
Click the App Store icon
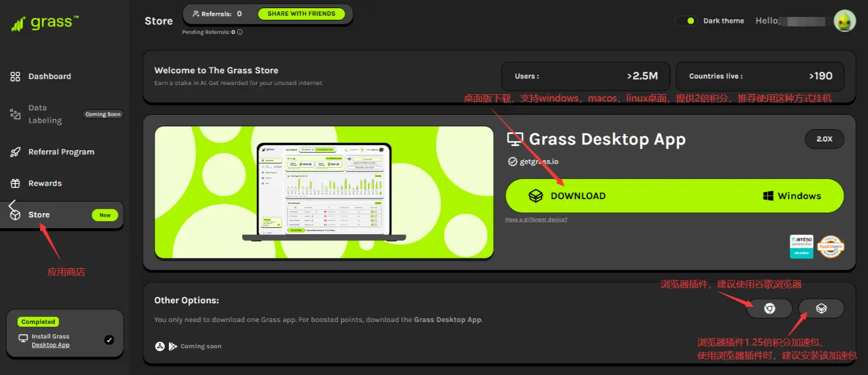160,346
